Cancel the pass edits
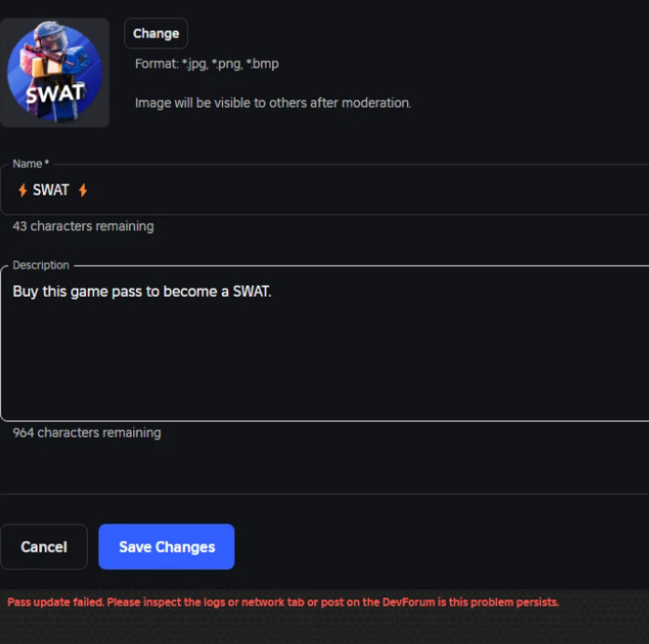The image size is (649, 644). tap(44, 546)
